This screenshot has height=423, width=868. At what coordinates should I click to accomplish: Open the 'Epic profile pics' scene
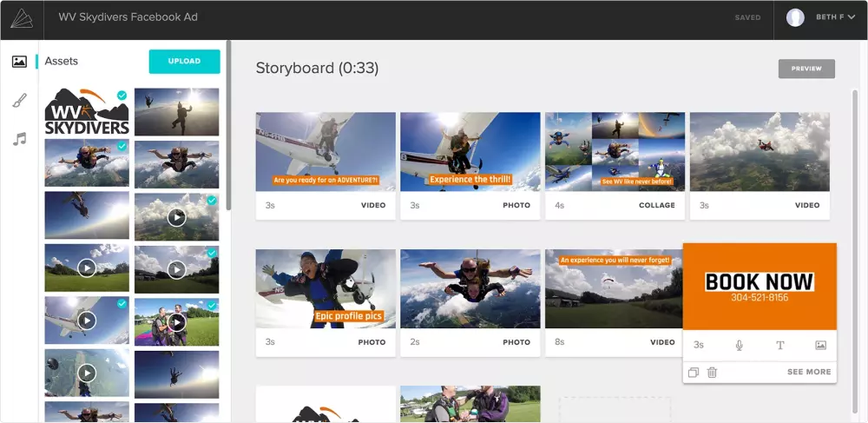[325, 288]
